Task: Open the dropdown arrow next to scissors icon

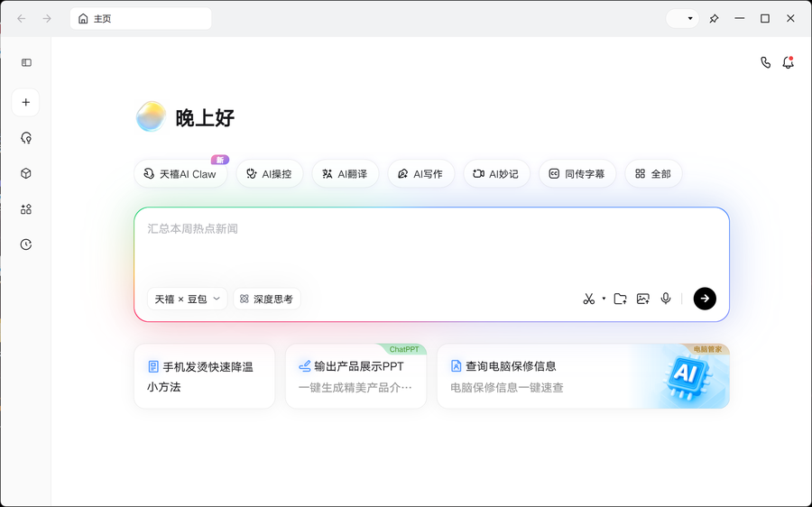Action: point(604,299)
